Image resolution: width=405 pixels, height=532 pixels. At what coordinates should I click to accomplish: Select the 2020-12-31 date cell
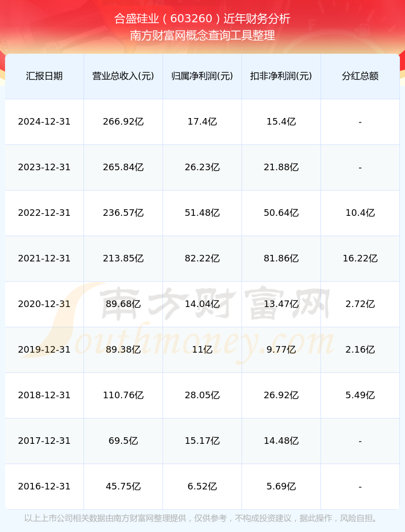pos(45,304)
